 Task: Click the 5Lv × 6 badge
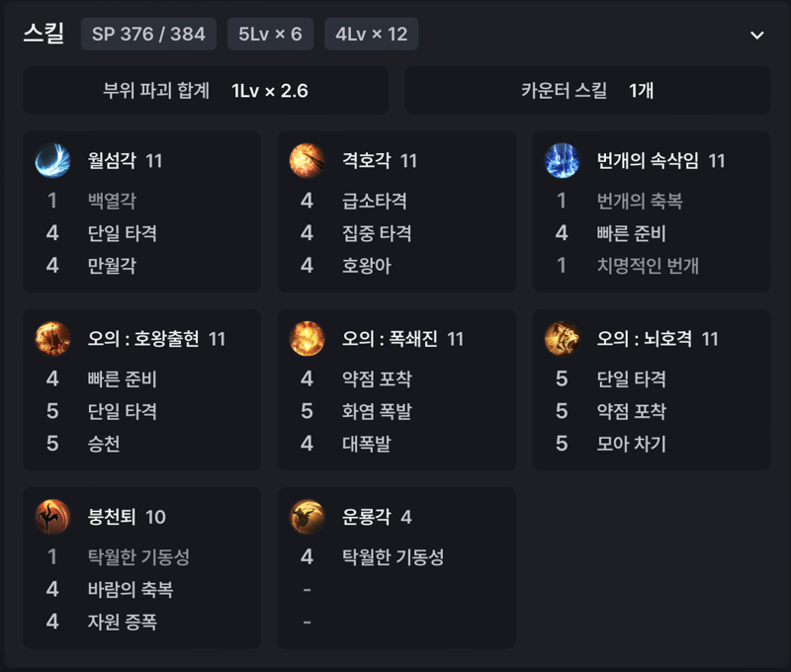click(270, 34)
